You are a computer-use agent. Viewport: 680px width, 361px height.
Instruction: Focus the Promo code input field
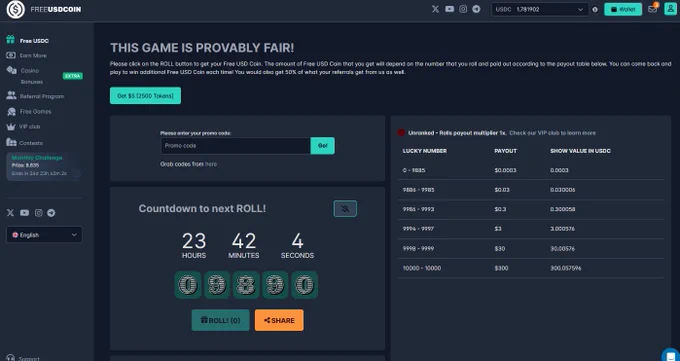(x=236, y=146)
